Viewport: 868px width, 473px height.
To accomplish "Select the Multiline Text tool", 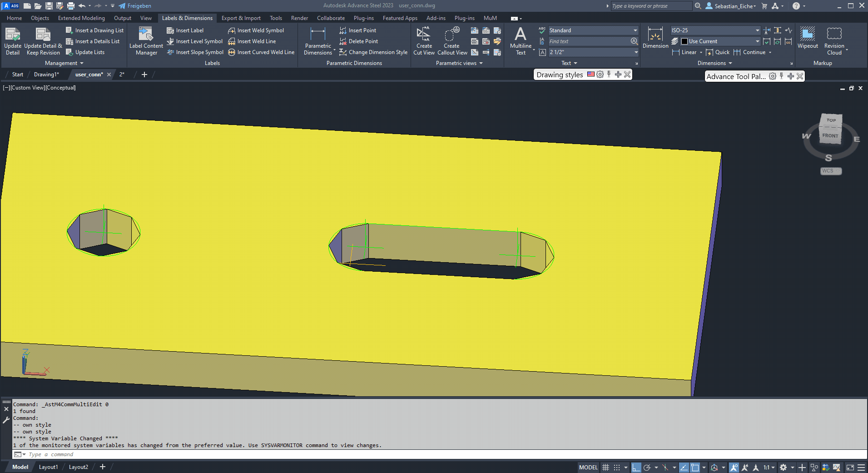I will pyautogui.click(x=521, y=40).
